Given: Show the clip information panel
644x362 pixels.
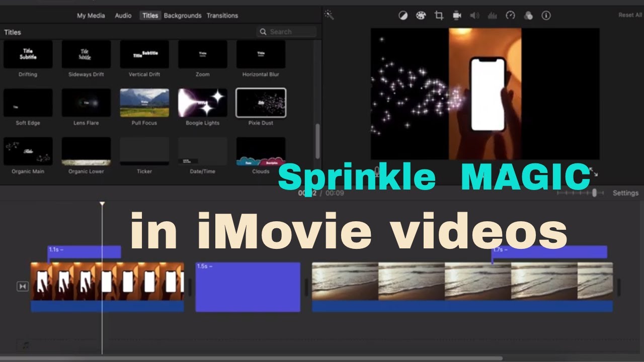Looking at the screenshot, I should [x=546, y=16].
